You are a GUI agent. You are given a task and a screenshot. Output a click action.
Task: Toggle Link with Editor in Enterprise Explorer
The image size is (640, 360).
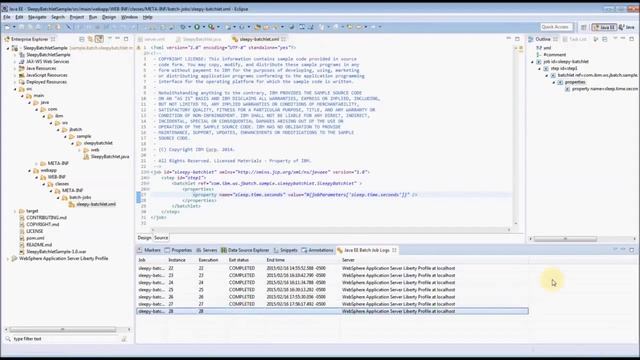[x=90, y=39]
